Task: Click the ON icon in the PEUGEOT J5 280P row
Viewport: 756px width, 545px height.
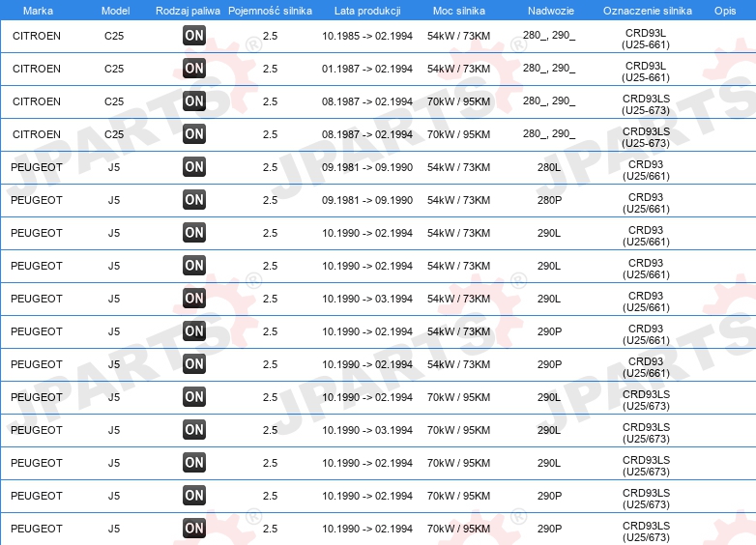Action: pos(194,199)
